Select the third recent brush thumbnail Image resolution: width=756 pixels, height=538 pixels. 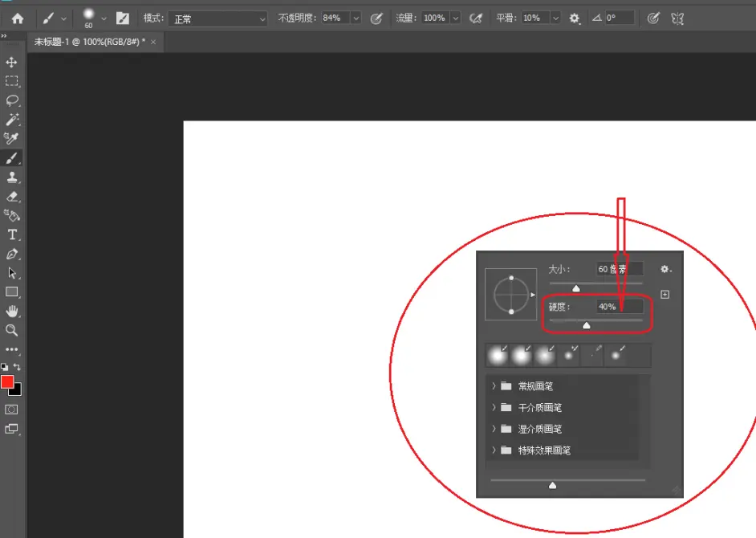tap(545, 355)
